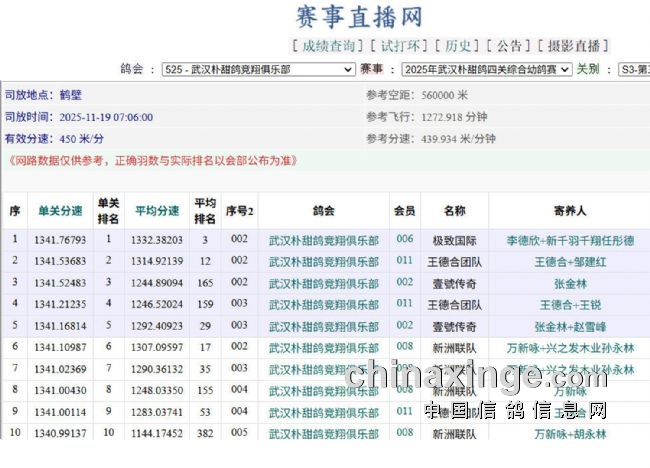Expand the 关别 stage dropdown
Viewport: 650px width, 468px height.
[632, 70]
